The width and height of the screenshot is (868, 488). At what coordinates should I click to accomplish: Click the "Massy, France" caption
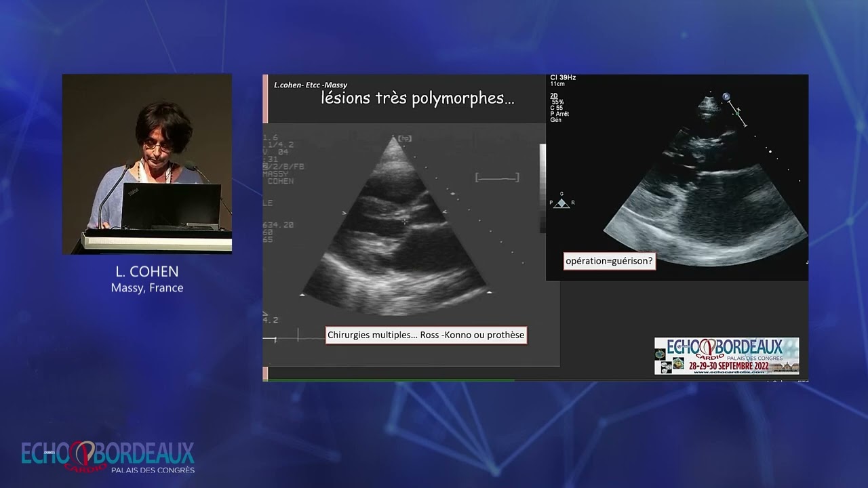tap(147, 288)
